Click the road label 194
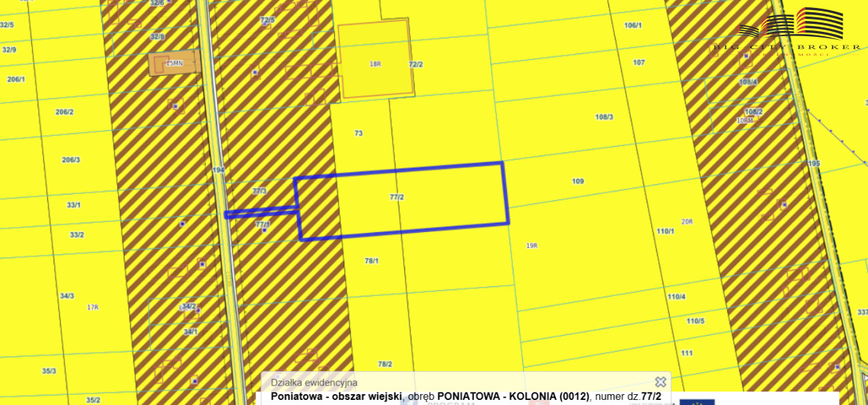The height and width of the screenshot is (405, 868). click(x=219, y=170)
